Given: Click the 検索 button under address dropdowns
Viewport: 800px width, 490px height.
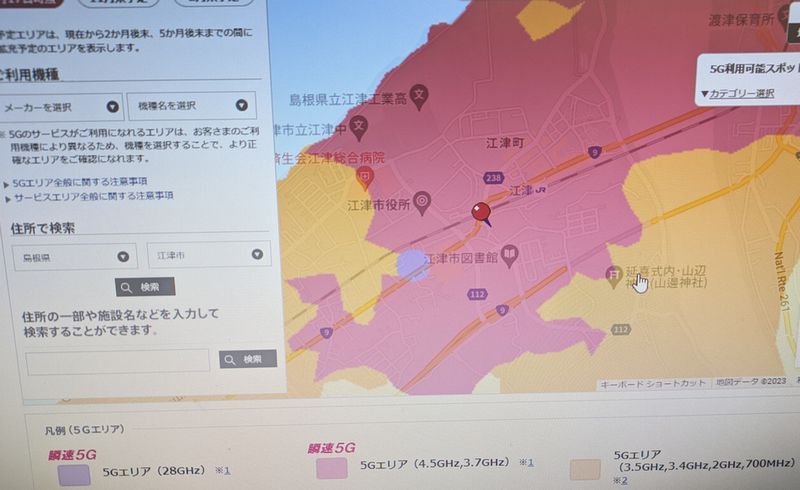Looking at the screenshot, I should 145,287.
